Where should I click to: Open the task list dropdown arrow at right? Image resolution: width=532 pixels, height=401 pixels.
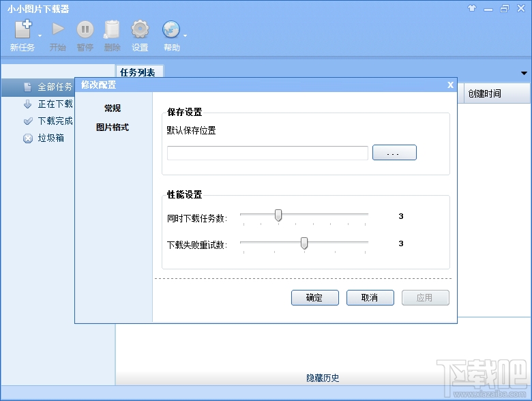pos(524,73)
